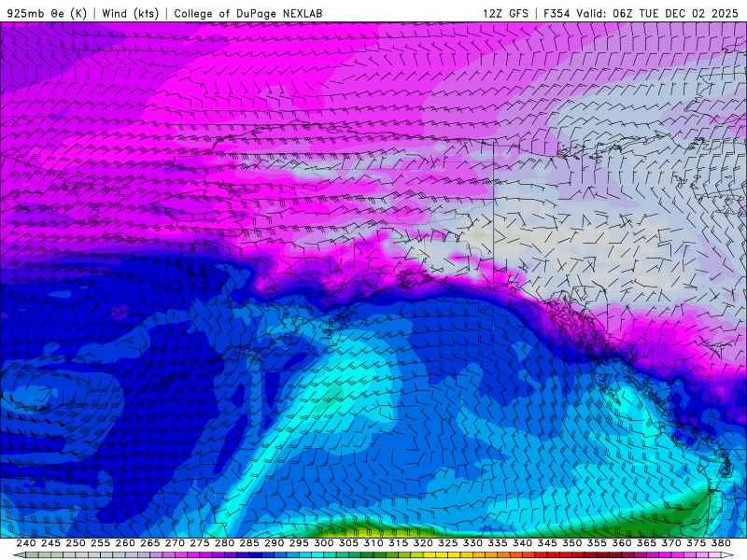This screenshot has width=747, height=560.
Task: Select "Valid: 06Z TUE DEC 02 2025" text
Action: point(657,13)
